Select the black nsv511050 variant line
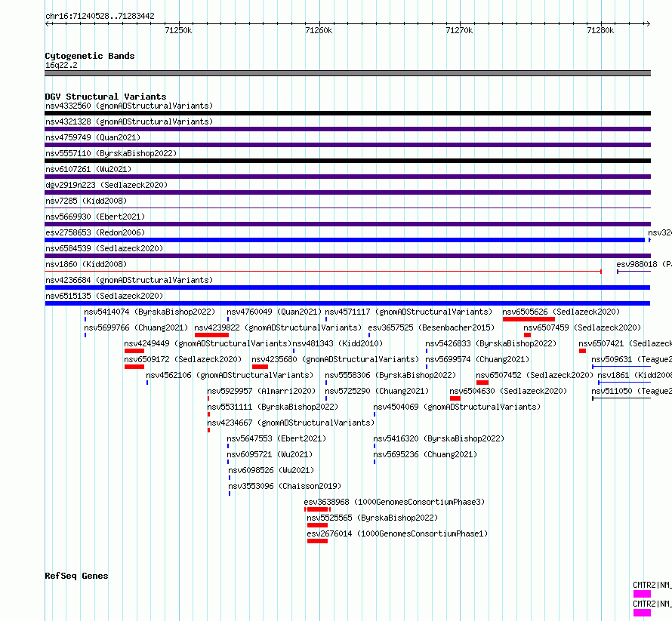 tap(621, 398)
